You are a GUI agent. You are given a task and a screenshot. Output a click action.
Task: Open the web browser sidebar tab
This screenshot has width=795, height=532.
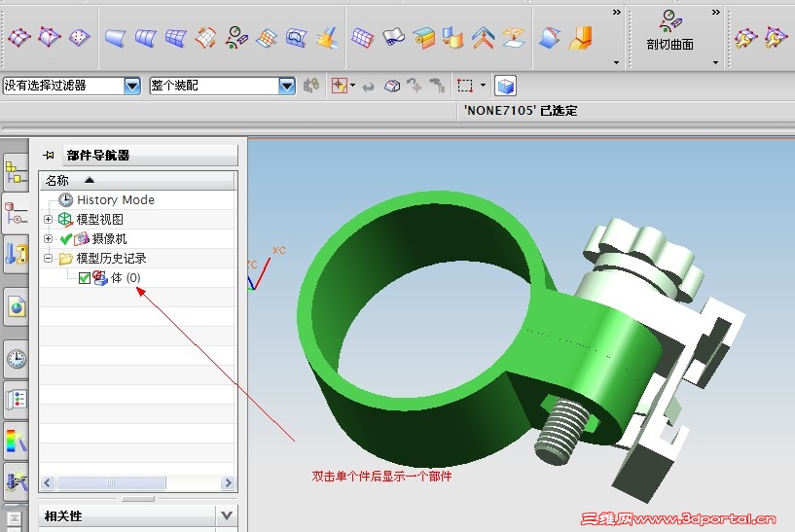[16, 306]
